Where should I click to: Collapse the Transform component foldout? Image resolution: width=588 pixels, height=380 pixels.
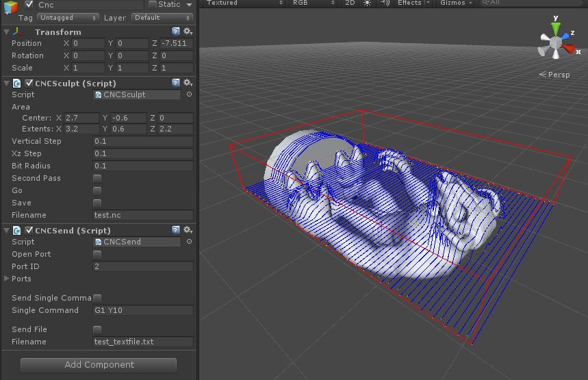click(x=6, y=32)
